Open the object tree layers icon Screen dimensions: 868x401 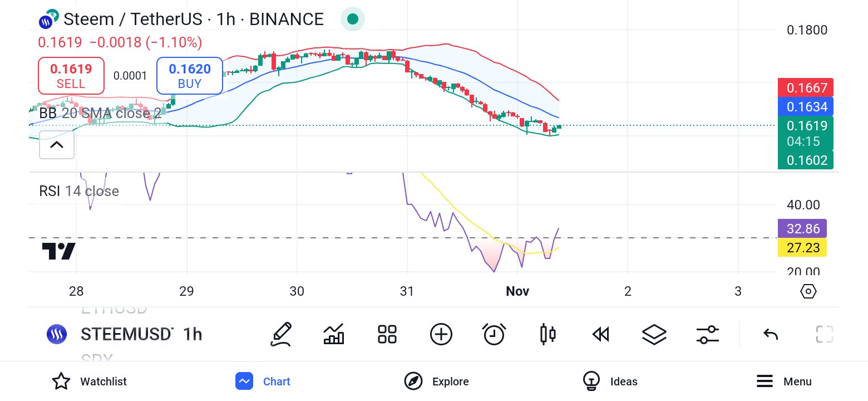[654, 334]
